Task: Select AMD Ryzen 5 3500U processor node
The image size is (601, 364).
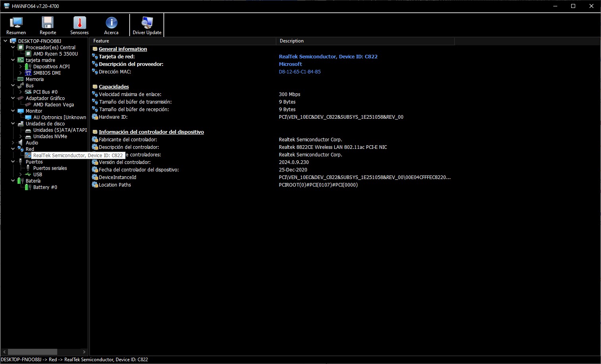Action: coord(55,54)
